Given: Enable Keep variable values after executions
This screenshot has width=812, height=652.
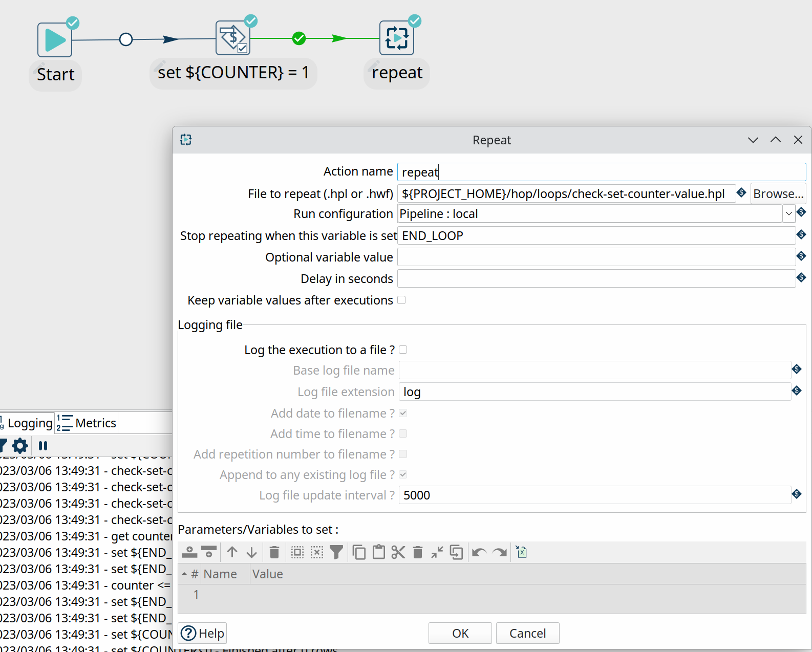Looking at the screenshot, I should coord(402,300).
